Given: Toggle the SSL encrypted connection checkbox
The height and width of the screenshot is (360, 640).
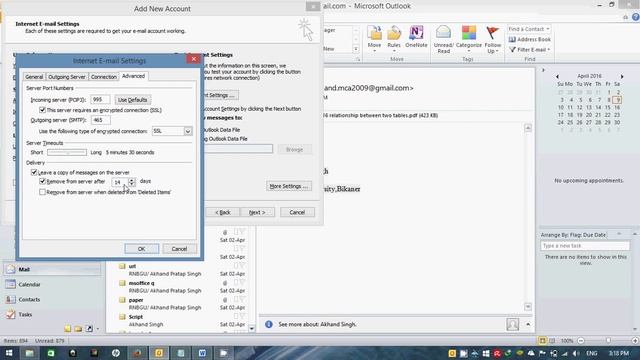Looking at the screenshot, I should [x=42, y=110].
